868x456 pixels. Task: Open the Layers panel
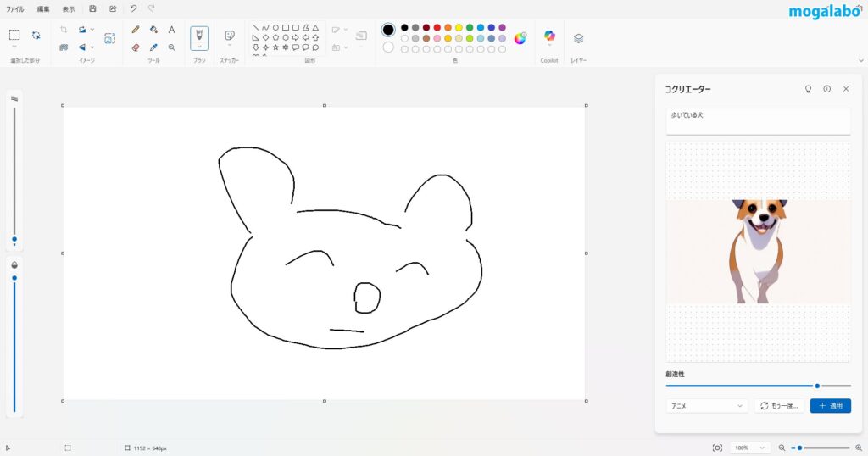click(578, 38)
